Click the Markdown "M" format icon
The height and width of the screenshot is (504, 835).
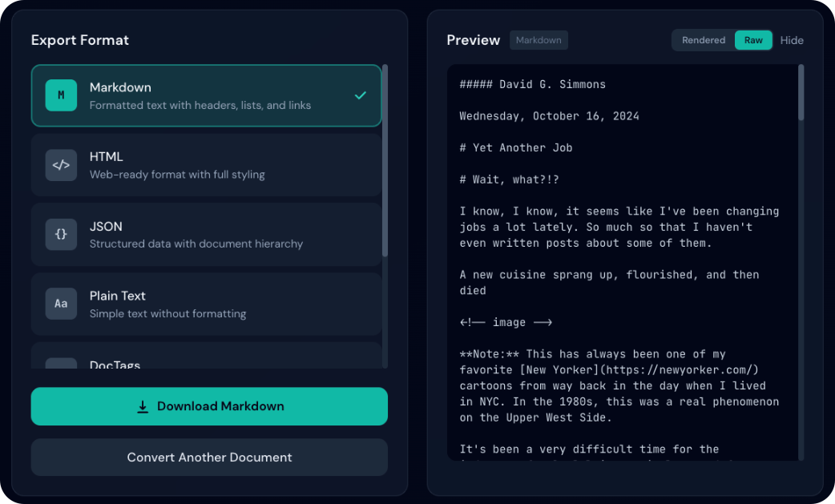point(61,96)
